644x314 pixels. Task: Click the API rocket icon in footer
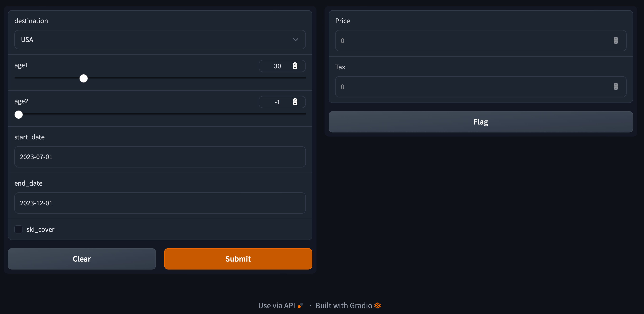(x=300, y=306)
